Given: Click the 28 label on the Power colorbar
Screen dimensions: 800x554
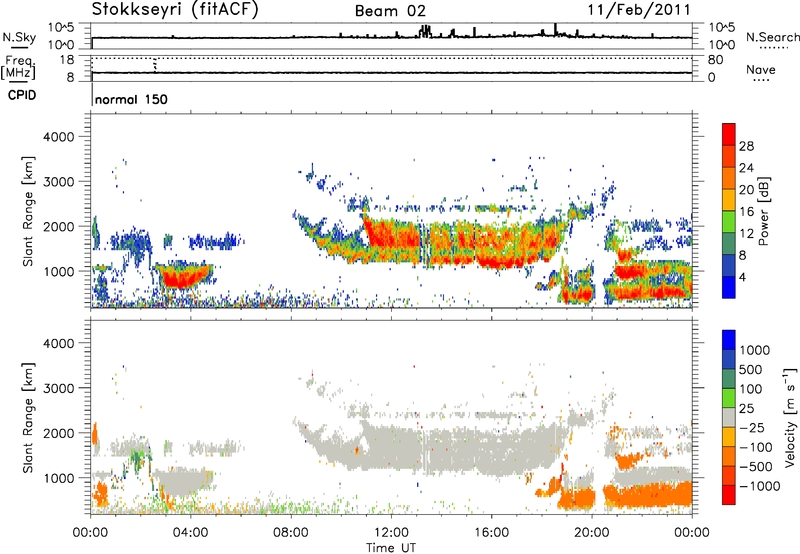Looking at the screenshot, I should [x=746, y=146].
